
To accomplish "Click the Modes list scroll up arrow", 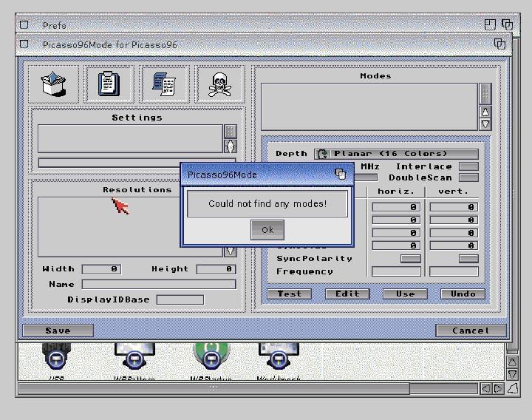I will (485, 112).
